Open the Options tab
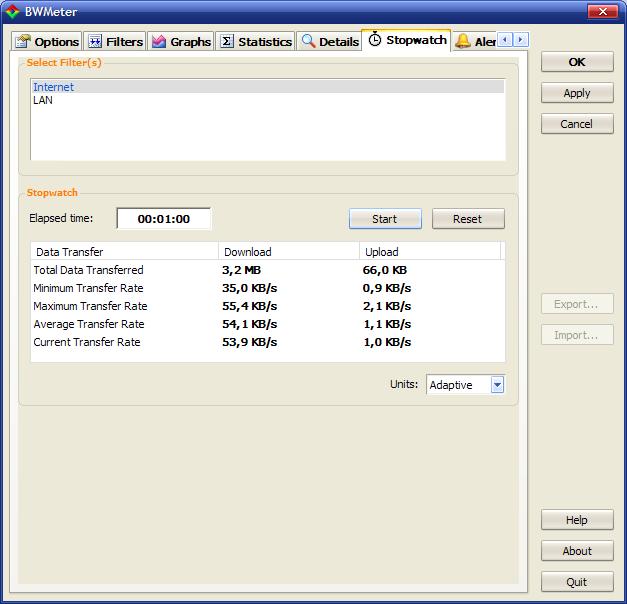Viewport: 627px width, 604px height. pos(47,41)
